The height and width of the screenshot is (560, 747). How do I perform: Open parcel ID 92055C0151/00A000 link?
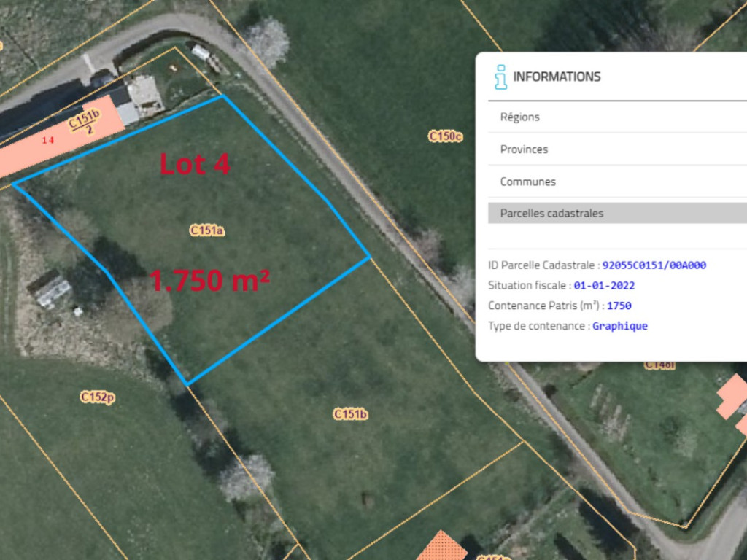tap(654, 265)
